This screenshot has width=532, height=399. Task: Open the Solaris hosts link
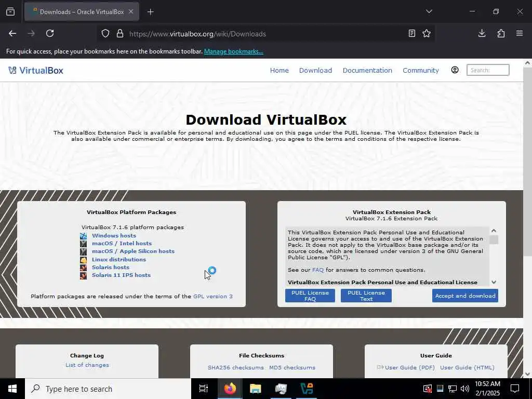pyautogui.click(x=111, y=267)
